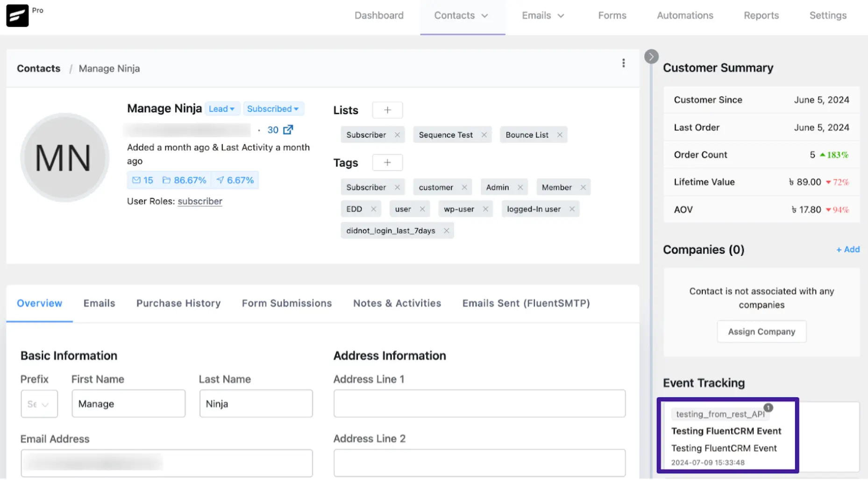868x480 pixels.
Task: Click the MN avatar image
Action: point(64,157)
